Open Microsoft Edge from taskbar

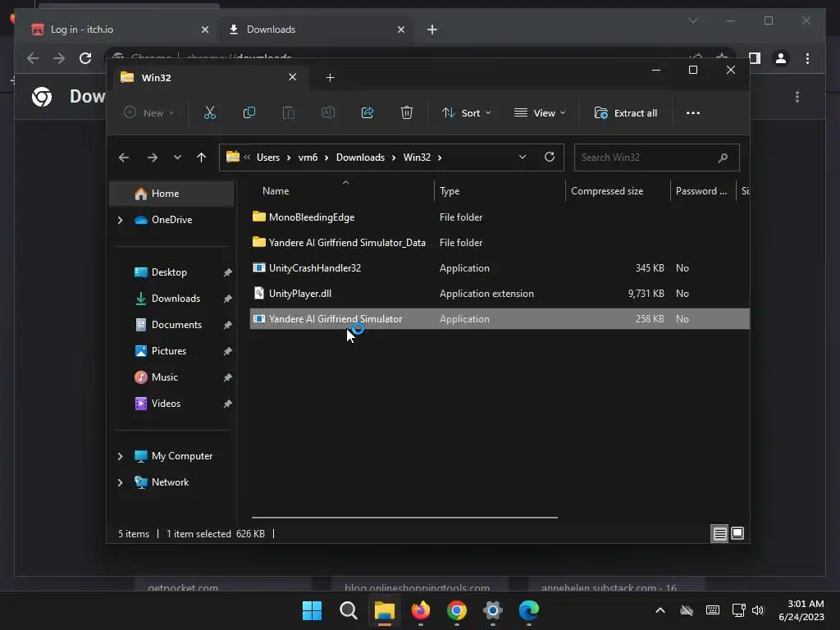(529, 610)
